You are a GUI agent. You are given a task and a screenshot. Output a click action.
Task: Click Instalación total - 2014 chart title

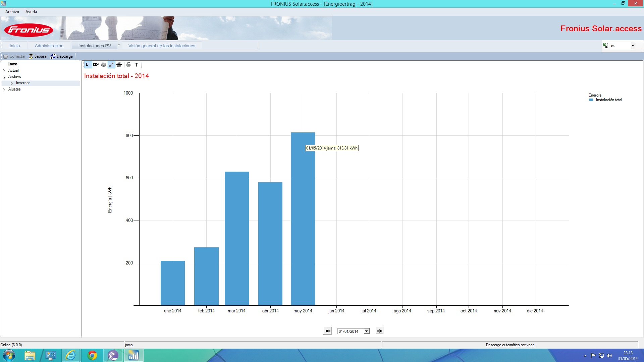[x=116, y=76]
